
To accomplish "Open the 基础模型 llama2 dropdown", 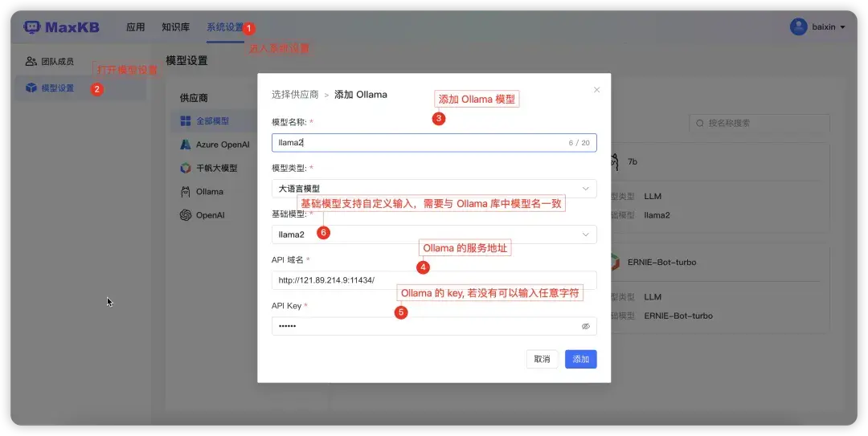I will [x=434, y=234].
